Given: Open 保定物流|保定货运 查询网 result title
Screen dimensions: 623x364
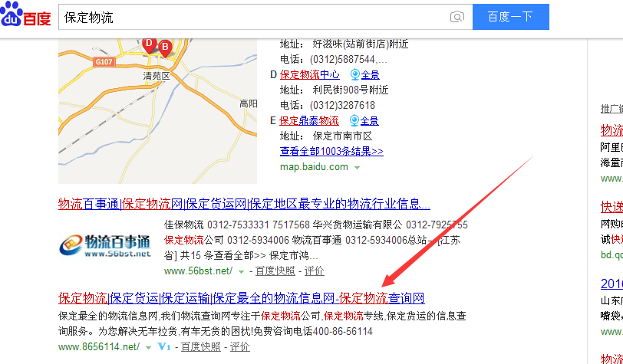Looking at the screenshot, I should 242,298.
